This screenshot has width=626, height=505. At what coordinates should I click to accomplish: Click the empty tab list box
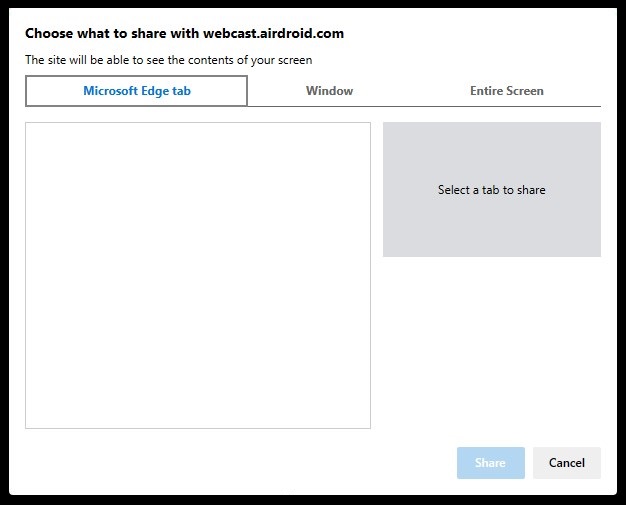click(198, 275)
